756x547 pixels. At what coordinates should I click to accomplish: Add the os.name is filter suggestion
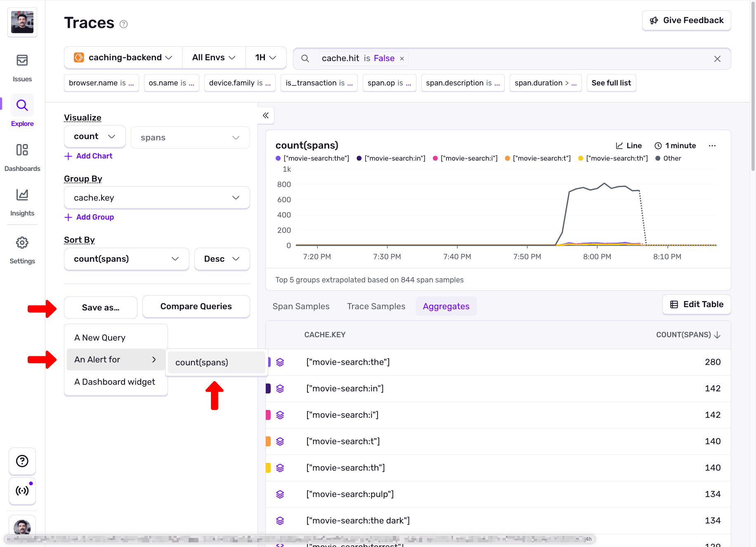(172, 83)
